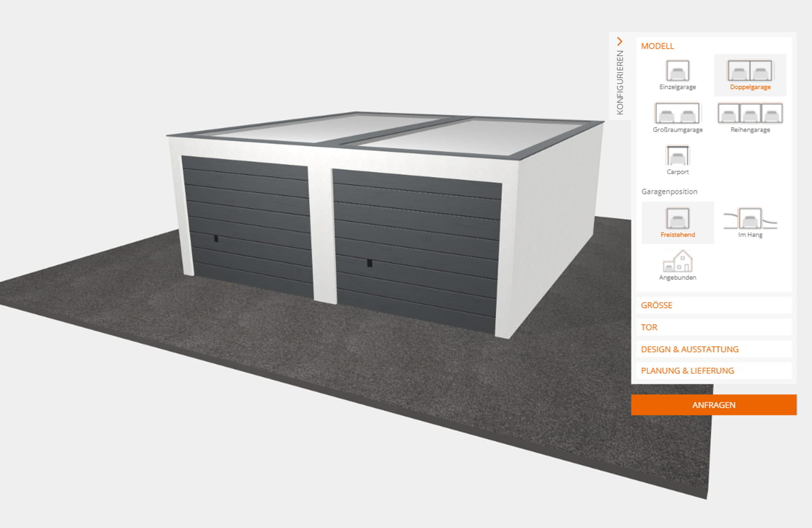Open the PLANUNG & LIEFERUNG section
Image resolution: width=812 pixels, height=528 pixels.
(x=687, y=371)
